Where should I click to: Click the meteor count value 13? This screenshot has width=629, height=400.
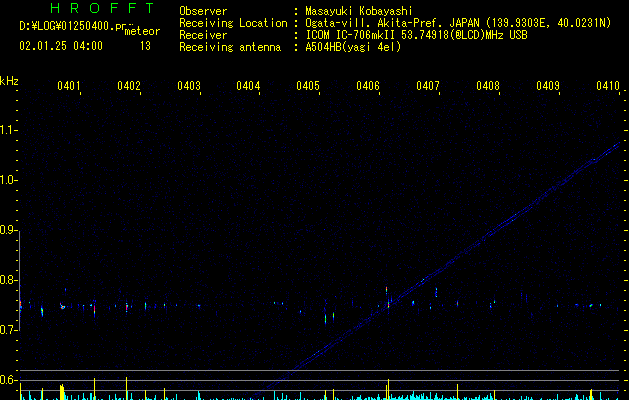[145, 46]
